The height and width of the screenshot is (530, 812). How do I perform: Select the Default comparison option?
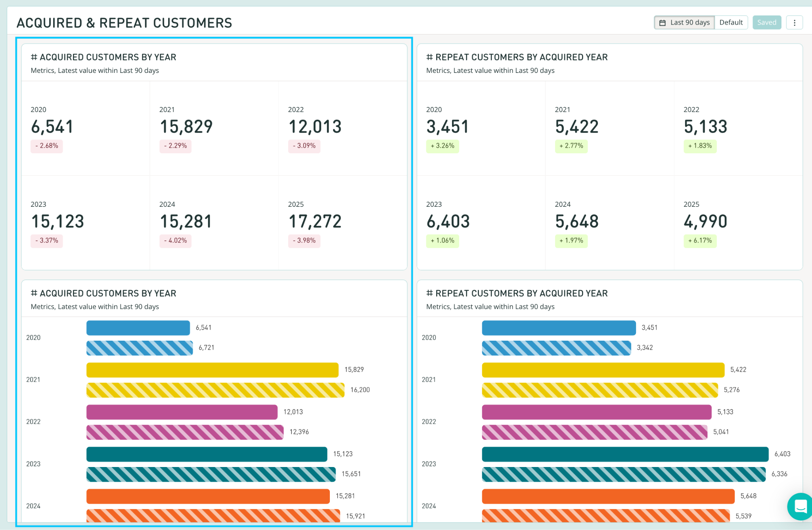click(731, 23)
